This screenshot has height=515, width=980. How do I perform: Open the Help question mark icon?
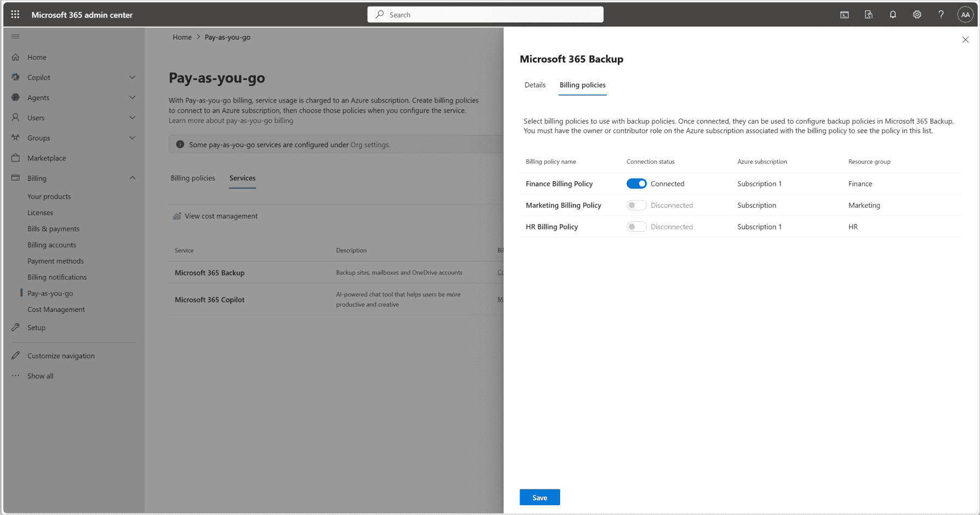click(x=941, y=15)
